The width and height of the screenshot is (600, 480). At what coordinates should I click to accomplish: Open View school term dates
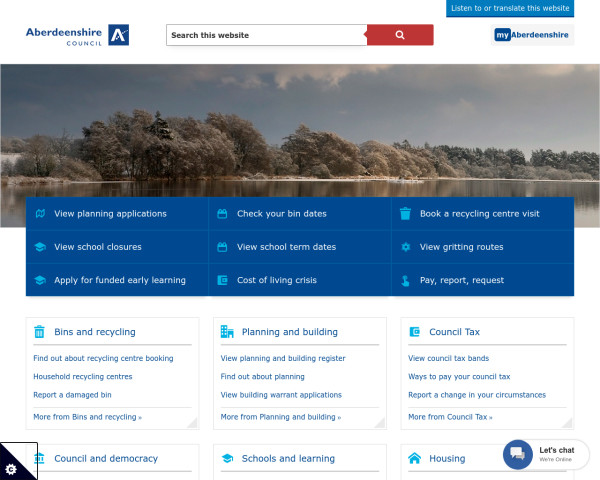[x=286, y=247]
